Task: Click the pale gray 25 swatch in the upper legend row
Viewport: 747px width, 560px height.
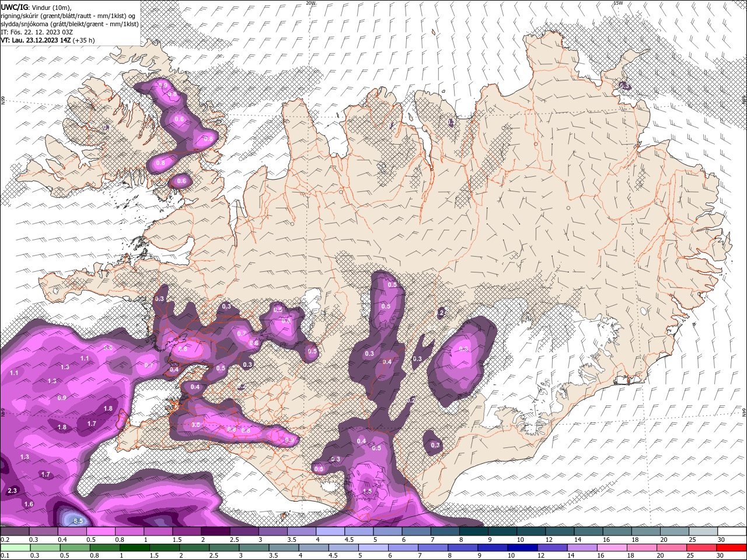Action: (x=704, y=531)
